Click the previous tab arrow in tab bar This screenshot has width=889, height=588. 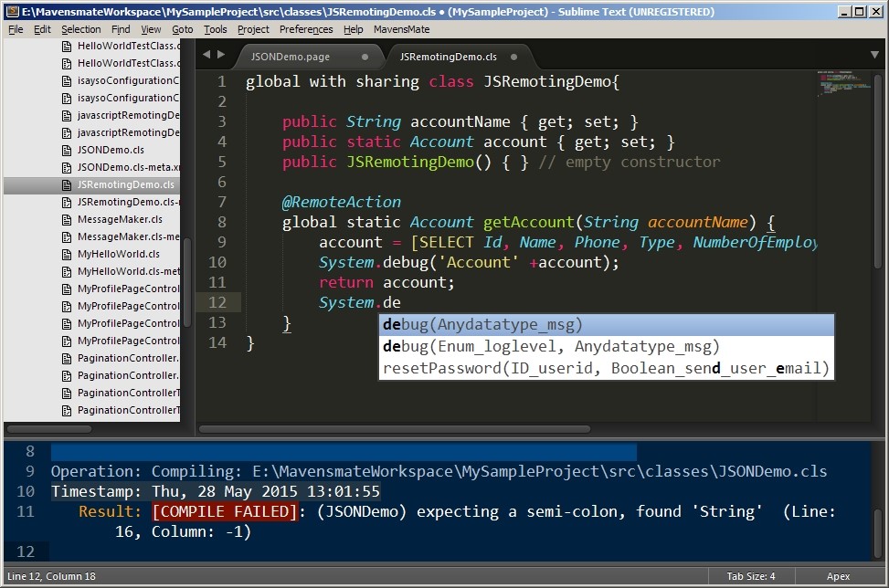click(x=206, y=55)
